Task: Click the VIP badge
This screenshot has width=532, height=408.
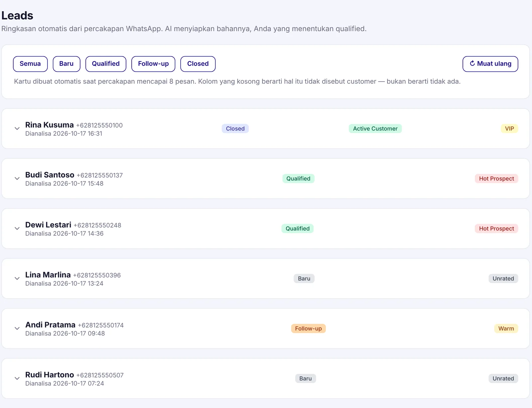Action: [509, 129]
